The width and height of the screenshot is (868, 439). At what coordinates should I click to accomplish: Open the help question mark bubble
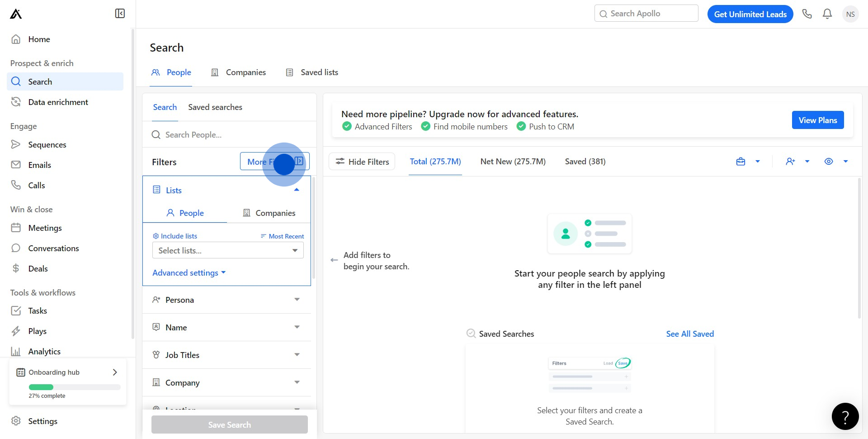845,416
